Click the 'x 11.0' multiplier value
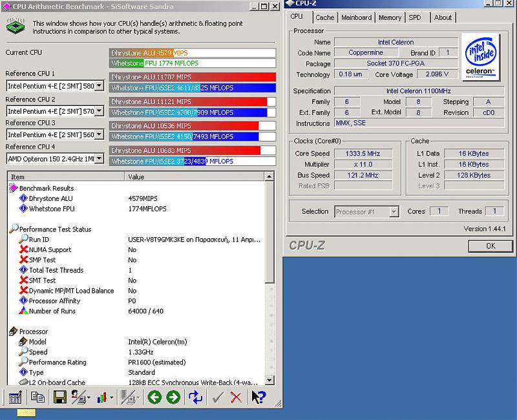517x420 pixels. [x=363, y=165]
